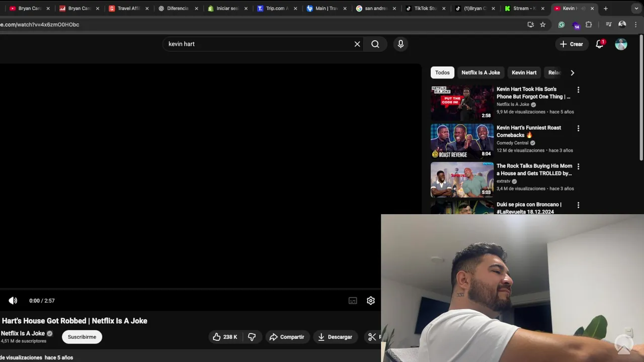Open thumbnail of The Rock Talks Buying His Mom
The height and width of the screenshot is (362, 644).
(x=462, y=179)
